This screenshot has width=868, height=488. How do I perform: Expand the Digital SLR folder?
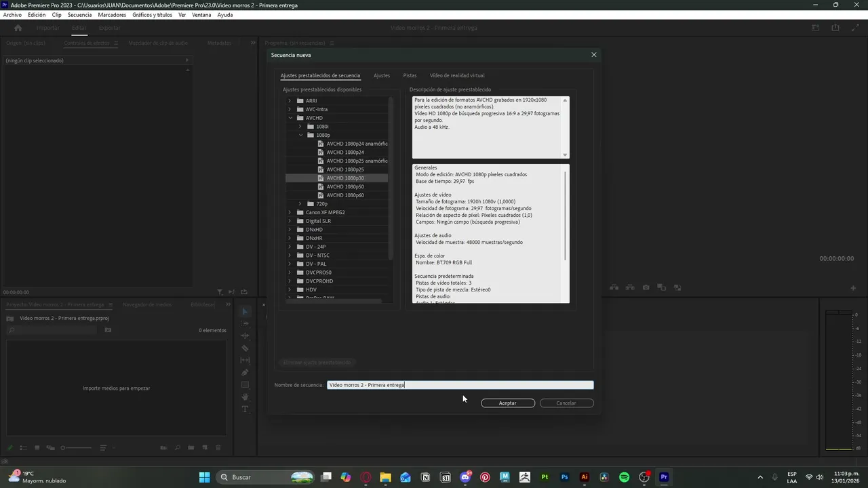tap(290, 221)
